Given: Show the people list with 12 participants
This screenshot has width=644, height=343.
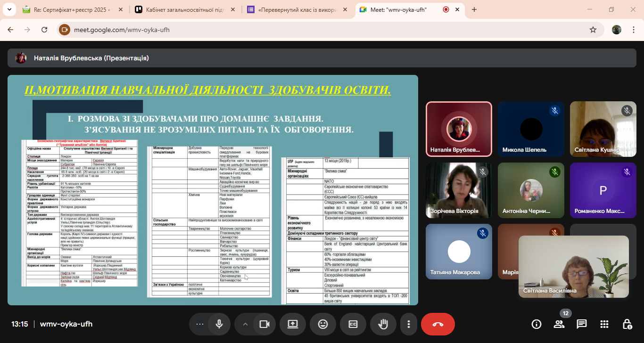Looking at the screenshot, I should pyautogui.click(x=559, y=324).
